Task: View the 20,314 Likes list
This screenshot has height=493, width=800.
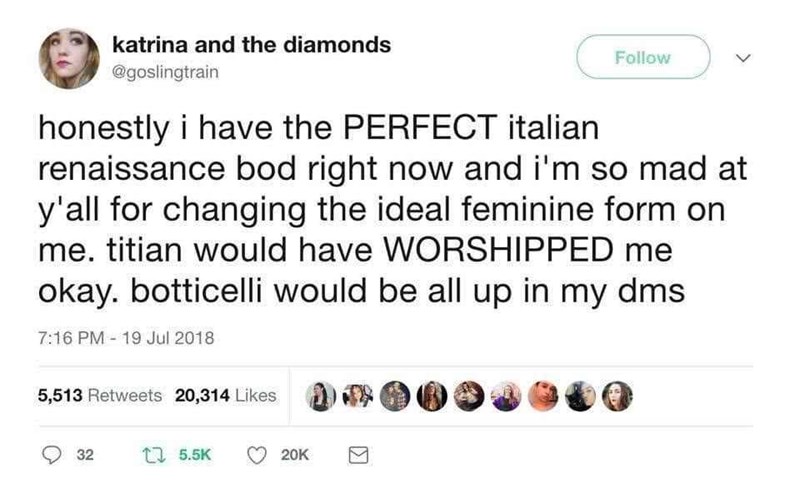Action: (x=225, y=395)
